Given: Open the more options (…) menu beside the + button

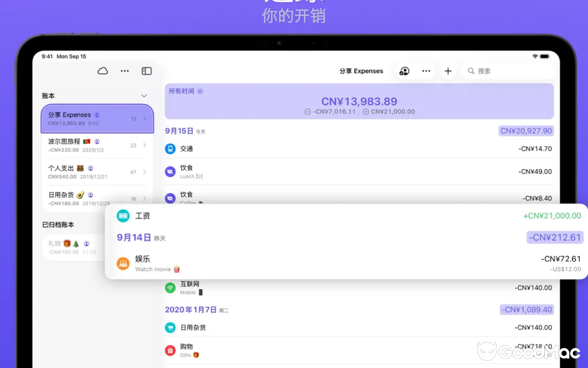Looking at the screenshot, I should pos(426,71).
